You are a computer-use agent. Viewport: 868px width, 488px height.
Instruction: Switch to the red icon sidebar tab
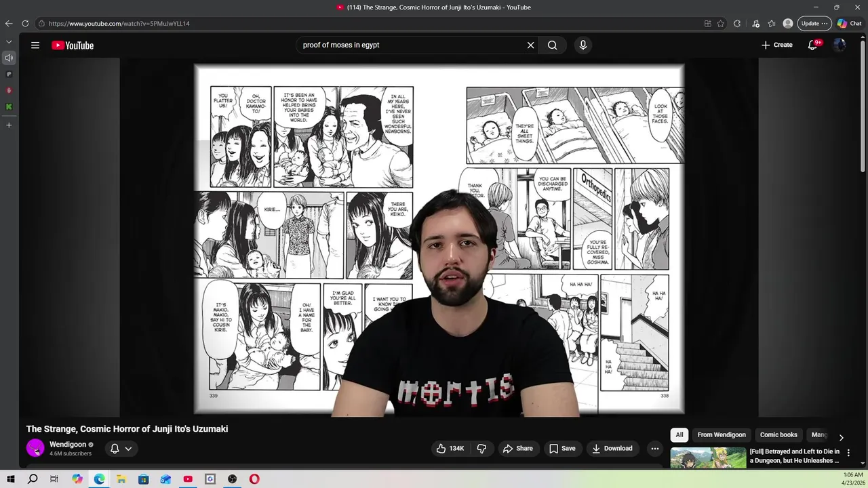click(9, 90)
